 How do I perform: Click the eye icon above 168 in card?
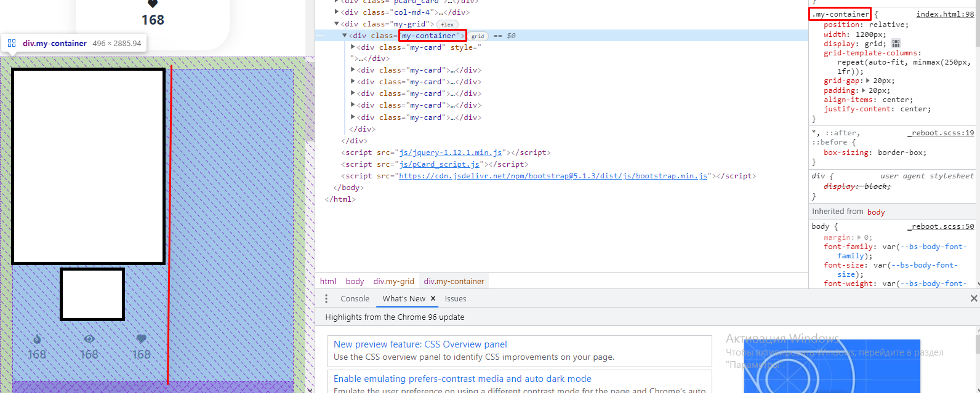(89, 339)
